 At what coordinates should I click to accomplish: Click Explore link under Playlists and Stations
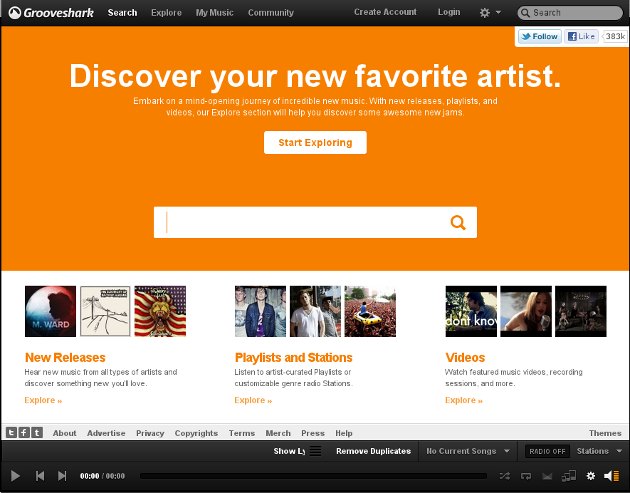click(253, 400)
